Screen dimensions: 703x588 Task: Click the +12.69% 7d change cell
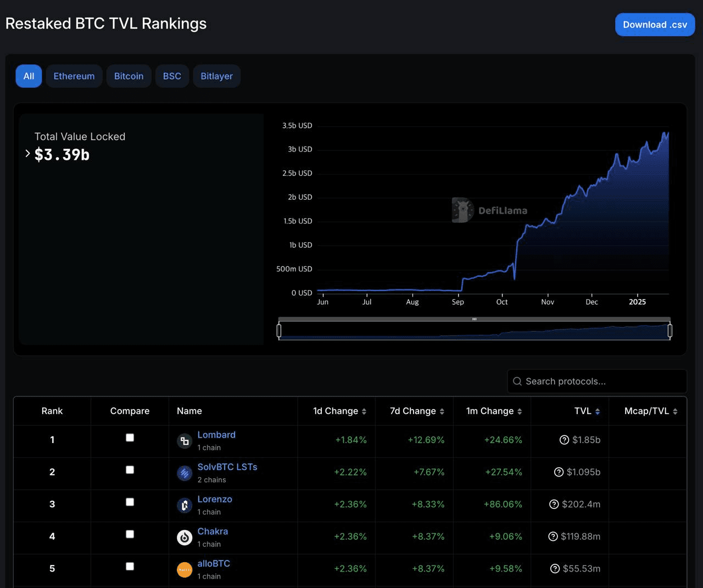(426, 440)
